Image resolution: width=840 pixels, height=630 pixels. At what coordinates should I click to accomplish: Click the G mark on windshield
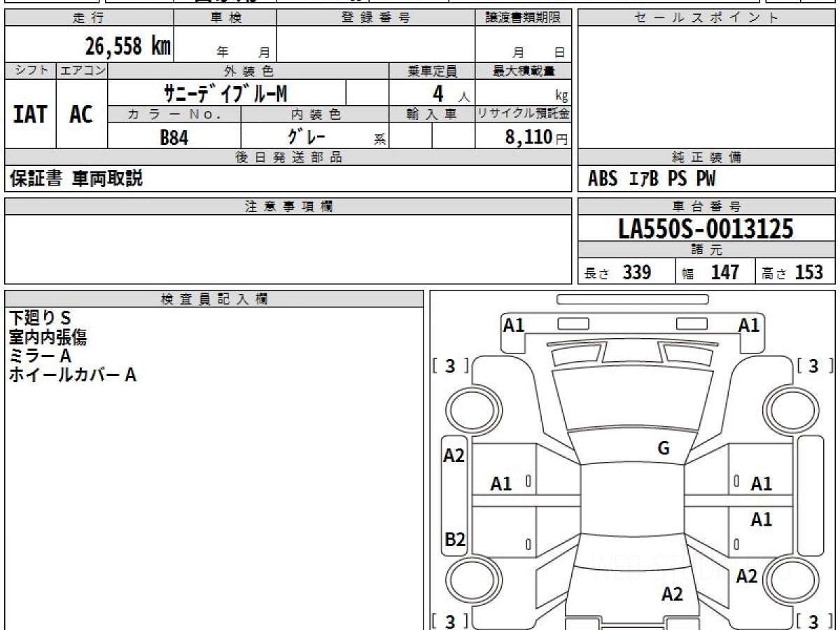tap(664, 449)
